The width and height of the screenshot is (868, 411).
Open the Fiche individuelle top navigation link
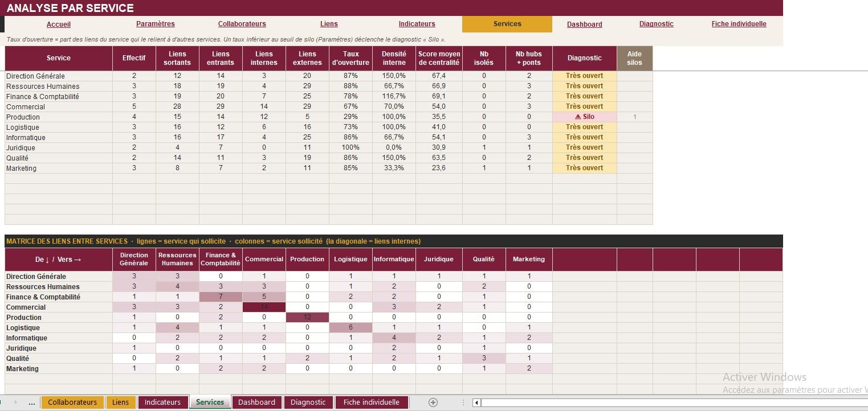(739, 24)
